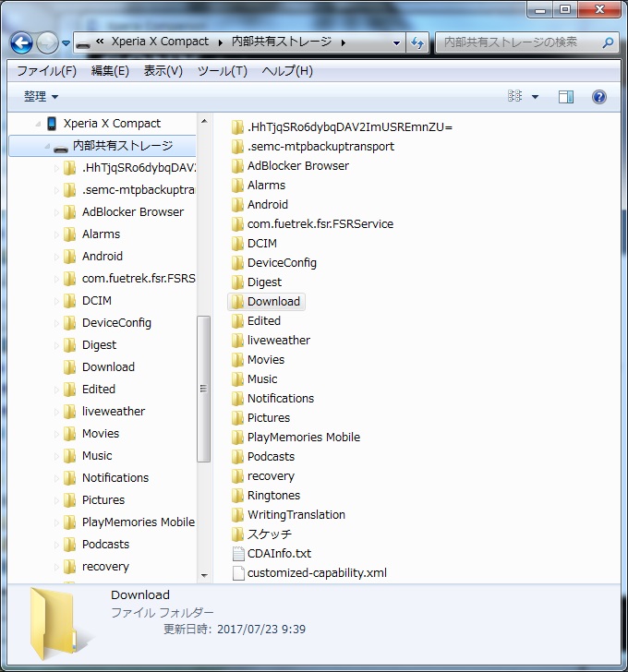Select the DCIM folder icon in file list

coord(237,244)
